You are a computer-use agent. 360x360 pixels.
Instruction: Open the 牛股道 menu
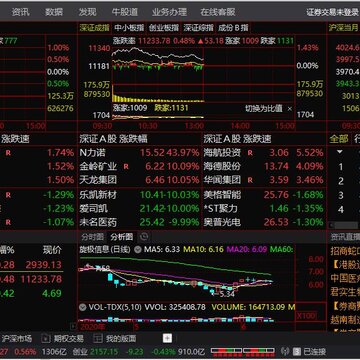pos(125,12)
